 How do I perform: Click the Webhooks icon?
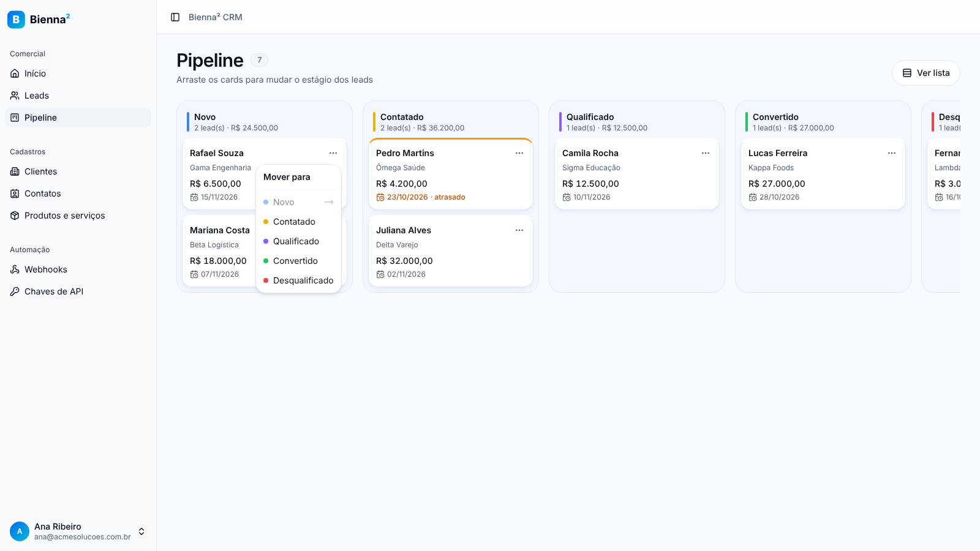[x=15, y=269]
